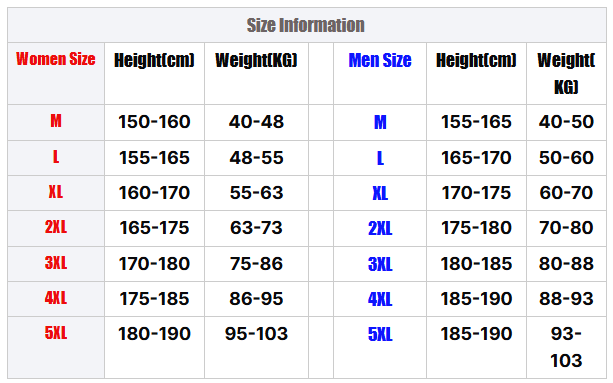Select the blue men's 2XL size cell
Image resolution: width=613 pixels, height=383 pixels.
tap(380, 228)
